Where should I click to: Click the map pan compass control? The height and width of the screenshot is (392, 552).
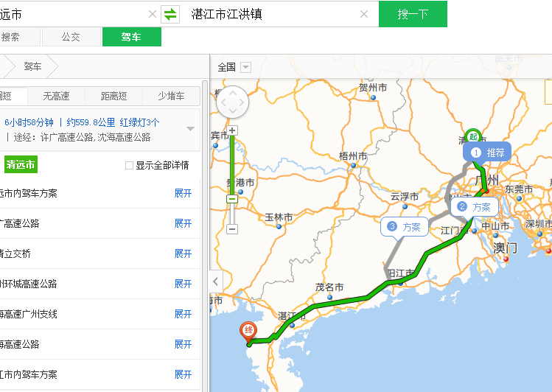point(232,102)
